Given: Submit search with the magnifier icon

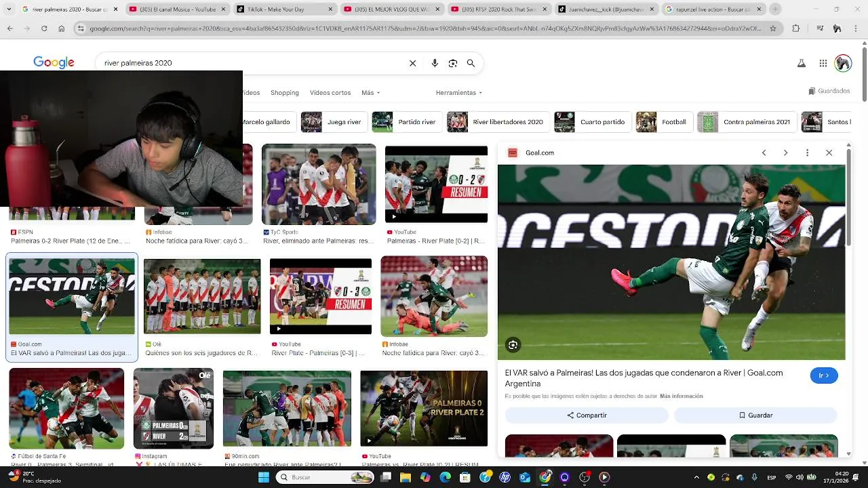Looking at the screenshot, I should (471, 63).
